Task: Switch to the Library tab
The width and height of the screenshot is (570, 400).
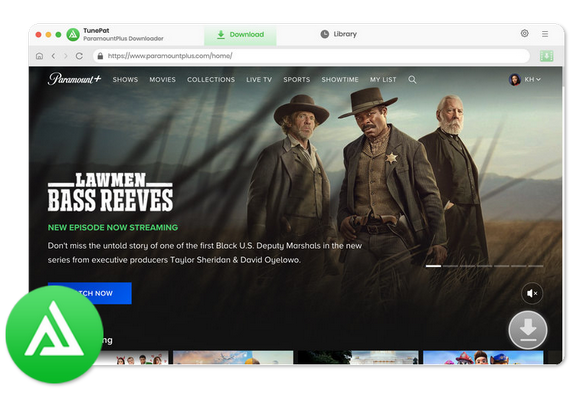Action: point(338,34)
